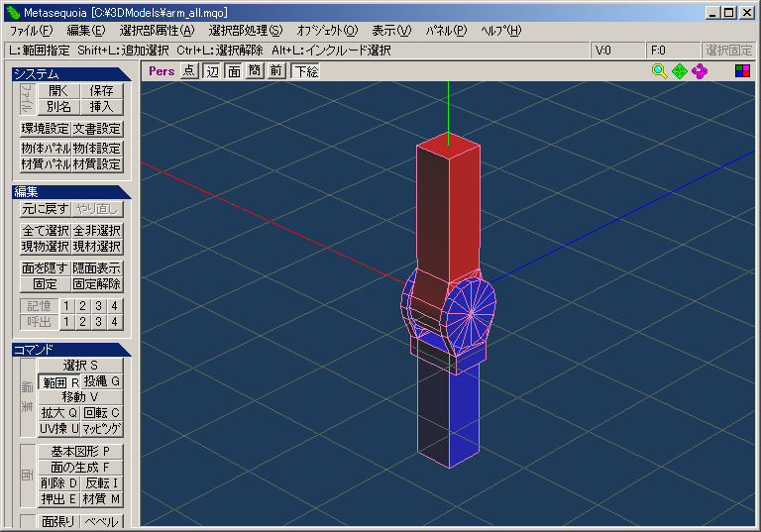Select the UV操 U command
Image resolution: width=761 pixels, height=532 pixels.
pyautogui.click(x=59, y=429)
